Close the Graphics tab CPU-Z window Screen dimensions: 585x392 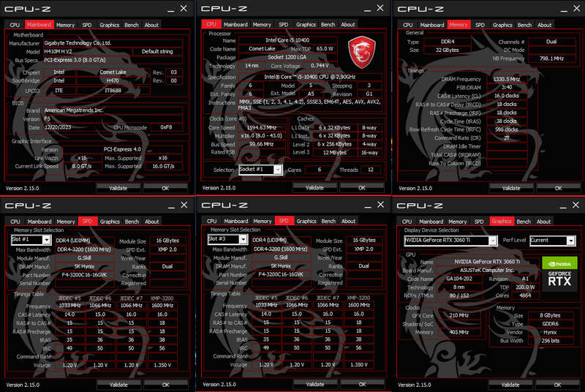575,205
